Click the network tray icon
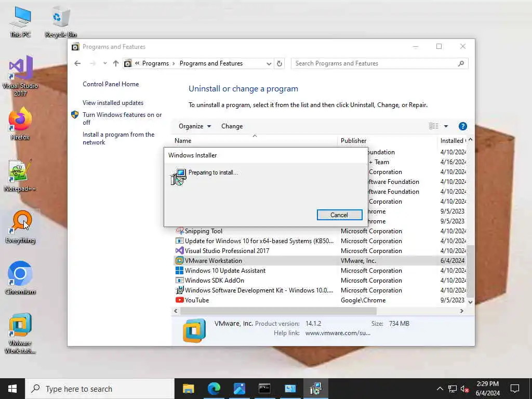Screen dimensions: 532x399 click(453, 389)
